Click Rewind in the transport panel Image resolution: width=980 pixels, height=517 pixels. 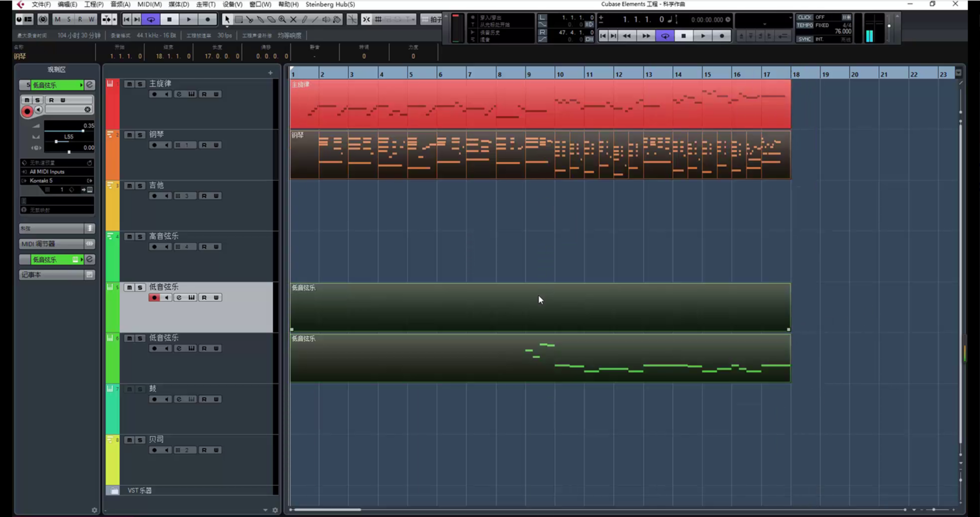click(627, 36)
